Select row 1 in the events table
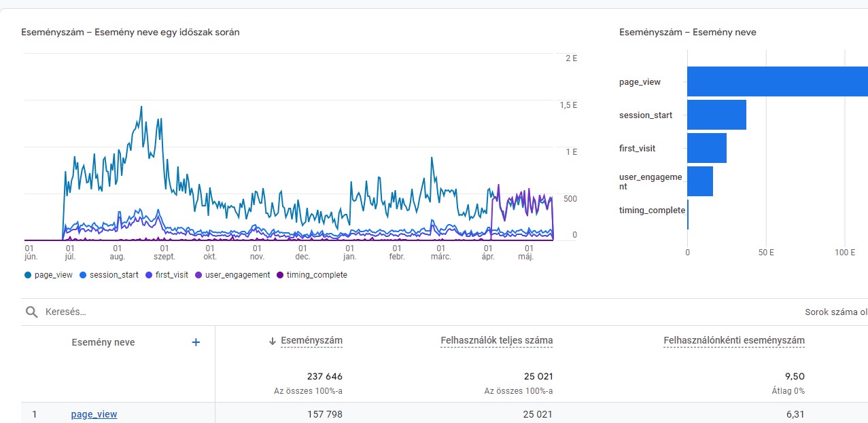 pyautogui.click(x=35, y=413)
